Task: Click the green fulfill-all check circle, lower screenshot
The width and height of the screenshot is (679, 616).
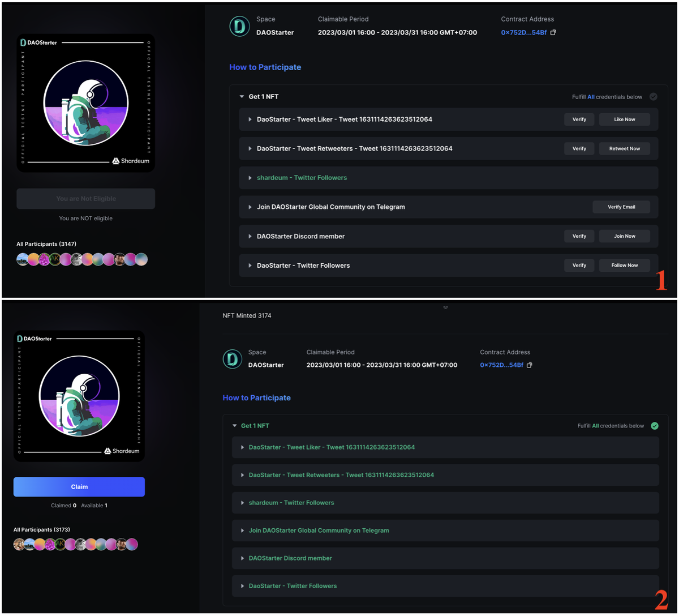Action: [x=655, y=426]
